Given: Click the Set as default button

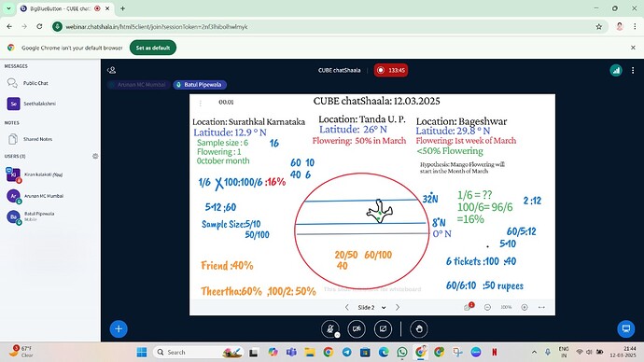Looking at the screenshot, I should coord(153,48).
